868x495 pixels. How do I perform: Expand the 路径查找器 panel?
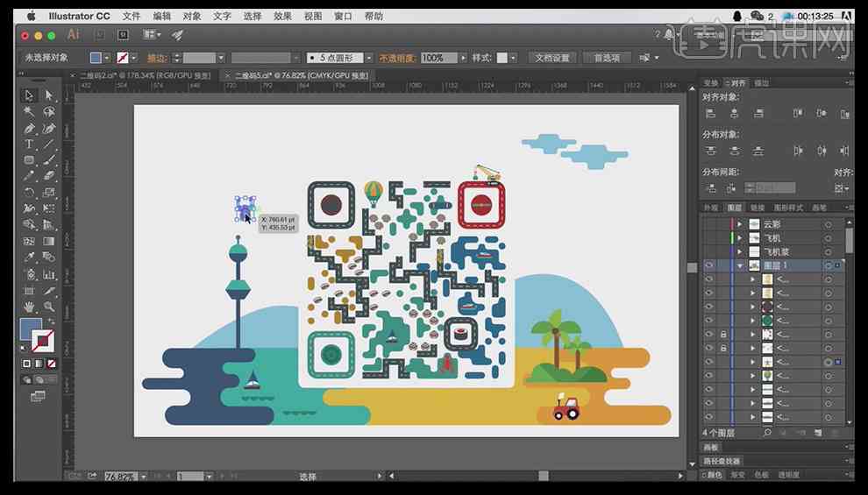pyautogui.click(x=722, y=461)
